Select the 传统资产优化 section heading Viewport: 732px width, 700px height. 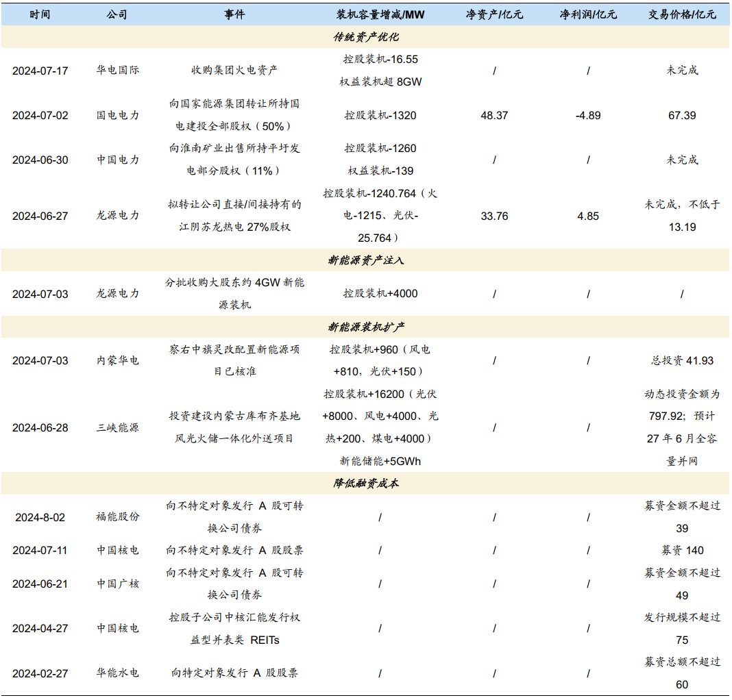[x=366, y=37]
